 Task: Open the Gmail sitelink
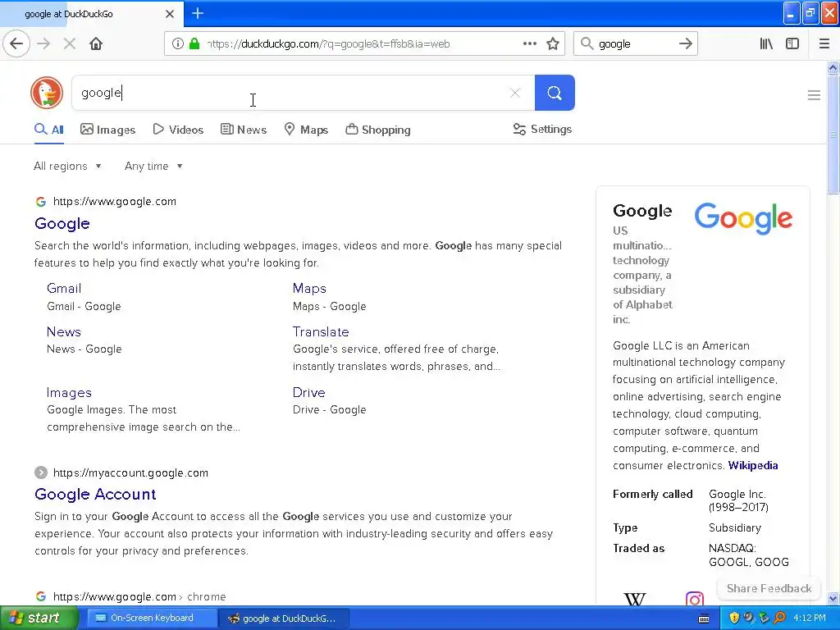[x=64, y=288]
